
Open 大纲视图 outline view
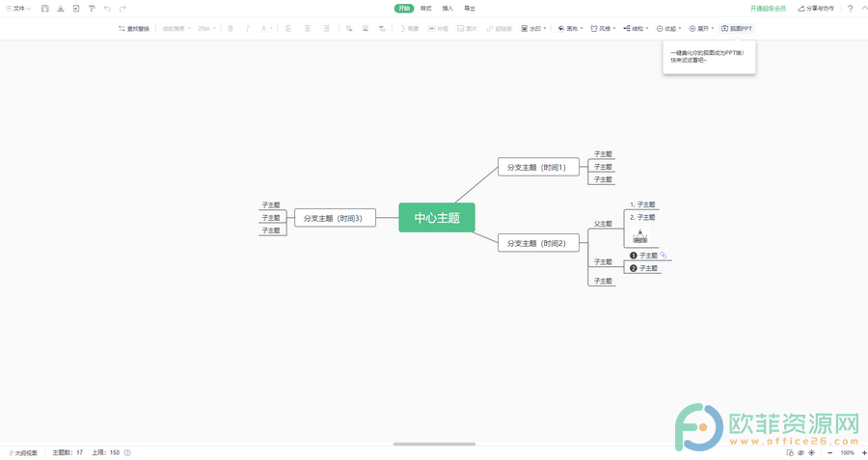tap(23, 453)
